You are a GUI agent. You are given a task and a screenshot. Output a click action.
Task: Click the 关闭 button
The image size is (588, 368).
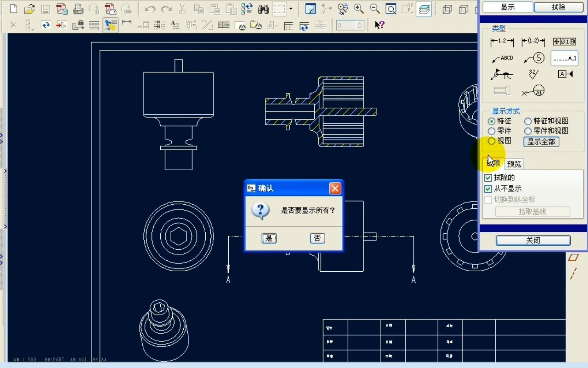click(x=533, y=240)
